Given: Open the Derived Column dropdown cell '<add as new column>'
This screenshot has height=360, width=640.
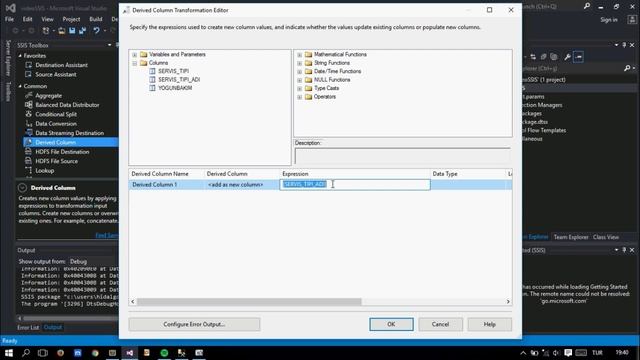Looking at the screenshot, I should pos(242,185).
